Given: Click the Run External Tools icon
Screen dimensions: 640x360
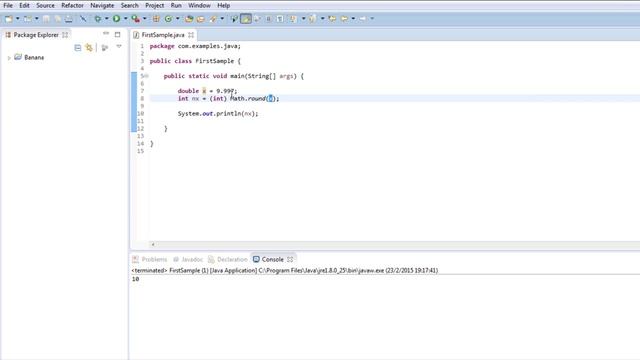Looking at the screenshot, I should click(136, 19).
